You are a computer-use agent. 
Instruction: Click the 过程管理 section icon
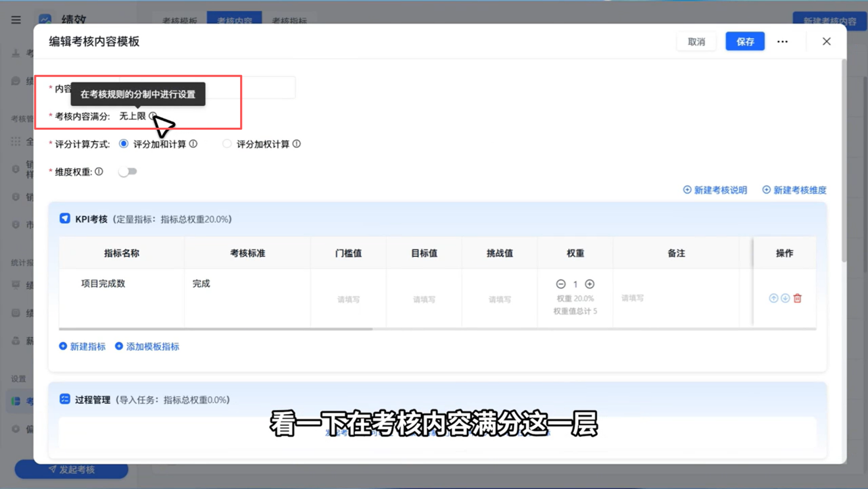(64, 399)
